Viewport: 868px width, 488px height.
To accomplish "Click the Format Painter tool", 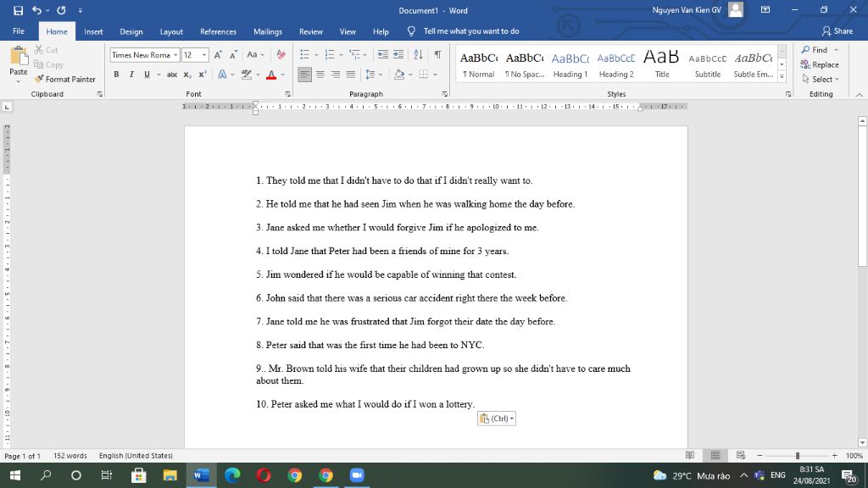I will tap(64, 79).
